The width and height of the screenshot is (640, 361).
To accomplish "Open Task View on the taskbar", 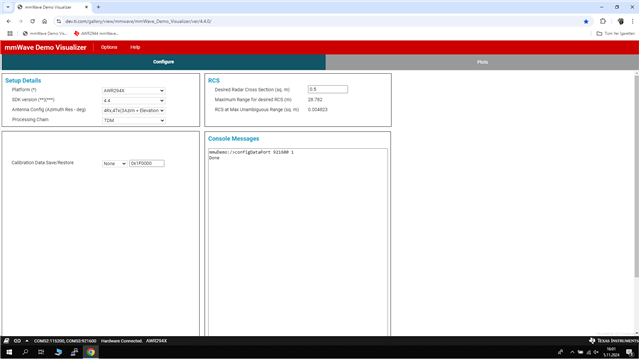I will pos(41,352).
